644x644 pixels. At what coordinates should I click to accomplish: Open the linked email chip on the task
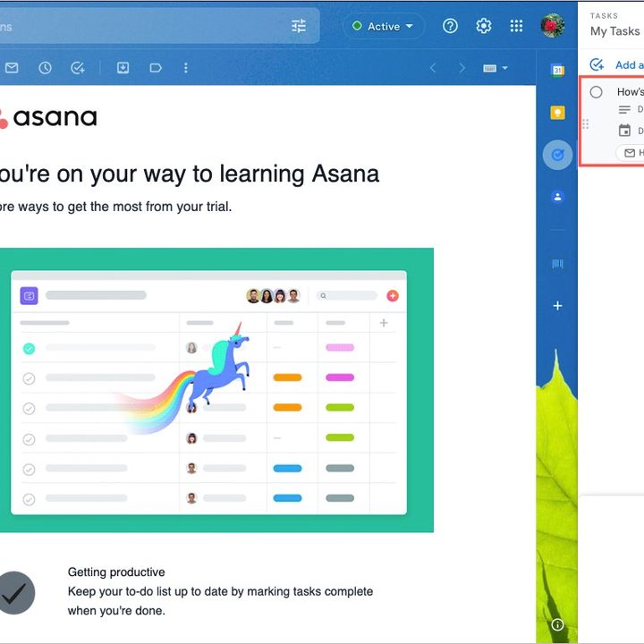click(630, 153)
